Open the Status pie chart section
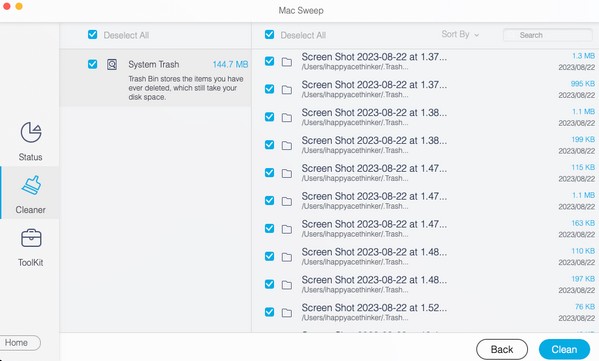Viewport: 599px width, 361px height. click(31, 132)
